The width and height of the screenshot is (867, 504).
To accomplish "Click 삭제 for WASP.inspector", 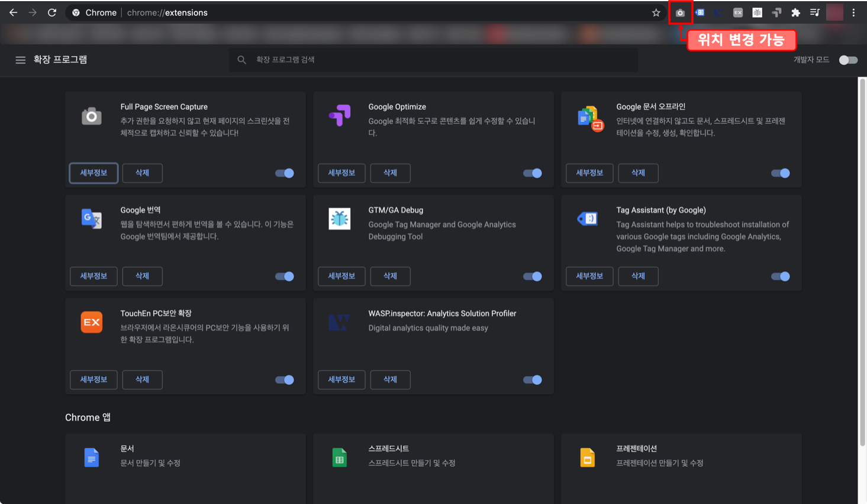I will [390, 379].
